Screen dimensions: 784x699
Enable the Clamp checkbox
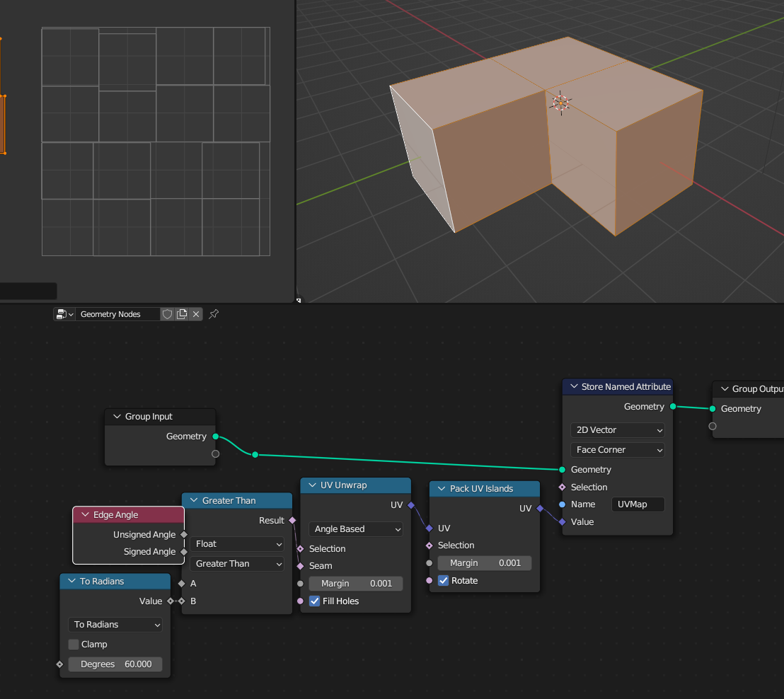tap(74, 644)
